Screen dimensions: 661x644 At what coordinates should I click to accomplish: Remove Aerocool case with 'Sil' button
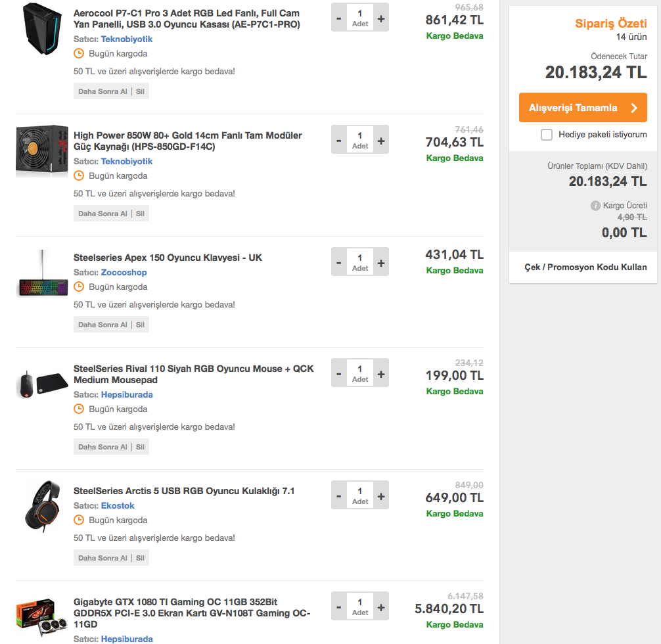coord(140,91)
